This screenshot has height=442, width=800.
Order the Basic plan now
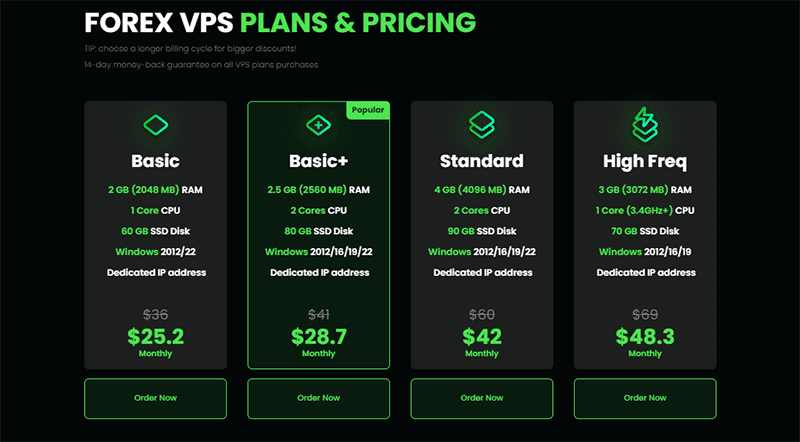(x=155, y=398)
